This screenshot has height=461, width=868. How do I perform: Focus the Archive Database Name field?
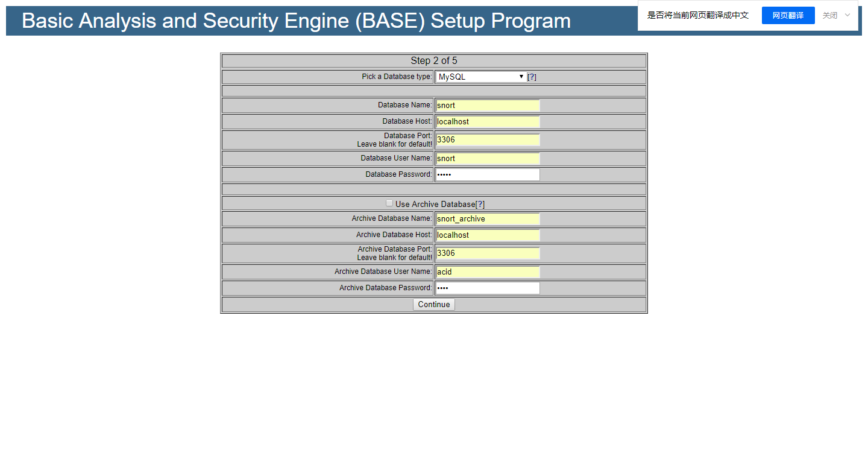488,218
